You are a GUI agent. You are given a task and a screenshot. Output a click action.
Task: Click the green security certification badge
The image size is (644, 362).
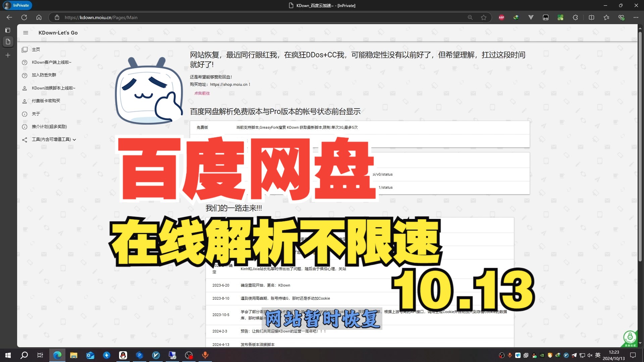630,339
